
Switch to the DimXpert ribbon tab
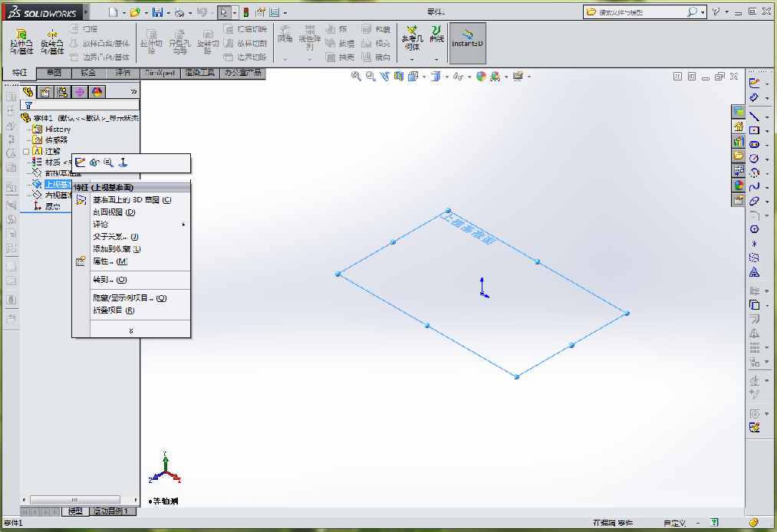tap(160, 73)
